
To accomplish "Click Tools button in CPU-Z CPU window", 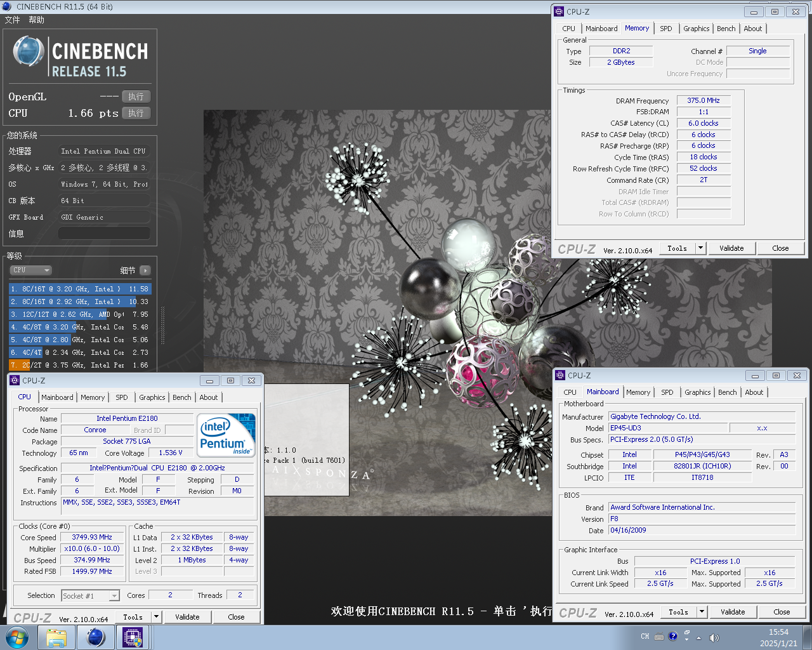I will click(x=133, y=616).
